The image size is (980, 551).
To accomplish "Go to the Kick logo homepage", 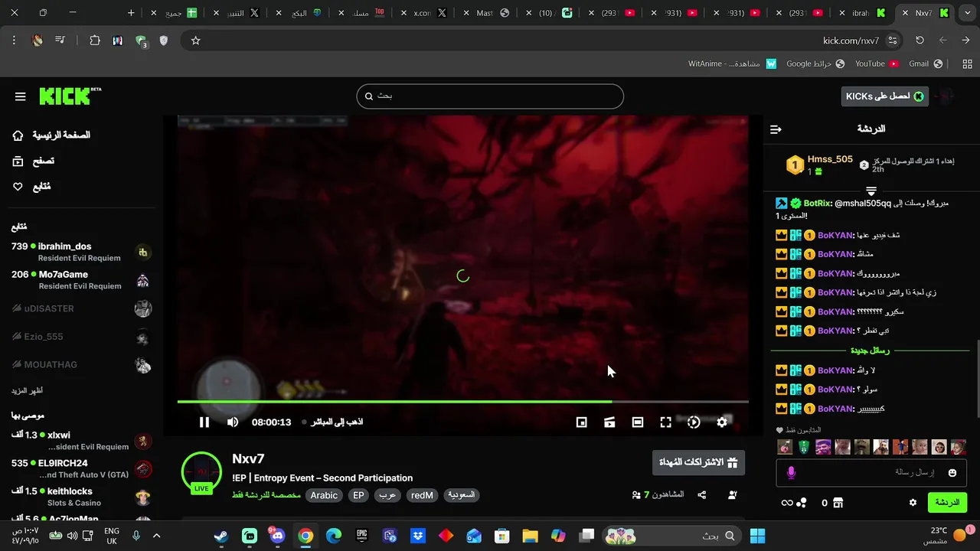I will tap(70, 96).
